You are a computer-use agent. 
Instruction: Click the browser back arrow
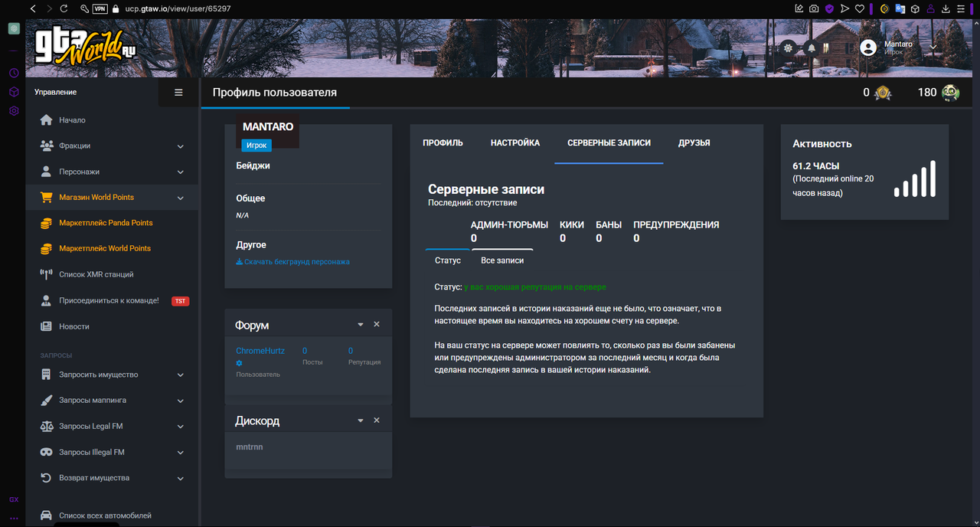(34, 9)
